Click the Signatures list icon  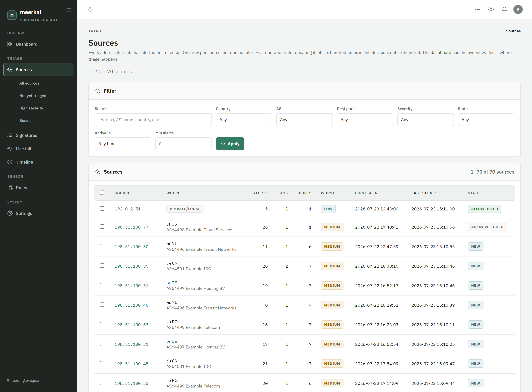click(10, 135)
